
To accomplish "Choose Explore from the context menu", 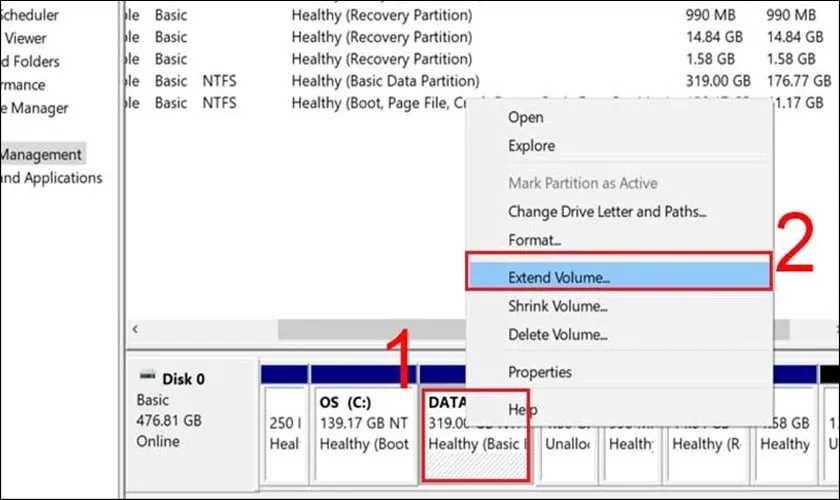I will pos(532,146).
